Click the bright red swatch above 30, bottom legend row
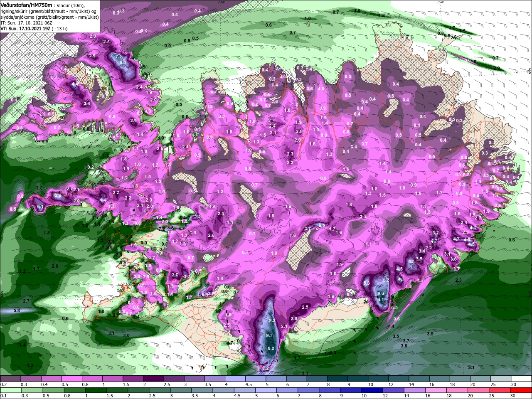Viewport: 532px width, 399px height. pyautogui.click(x=521, y=390)
